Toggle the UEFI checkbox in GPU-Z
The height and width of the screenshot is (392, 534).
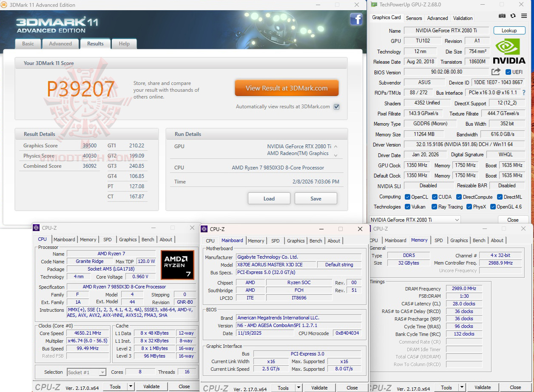[x=508, y=72]
